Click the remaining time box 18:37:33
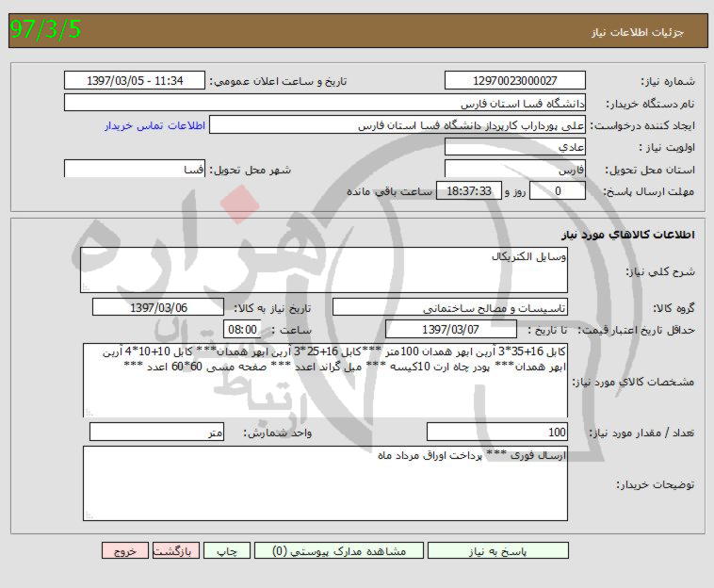 [465, 191]
